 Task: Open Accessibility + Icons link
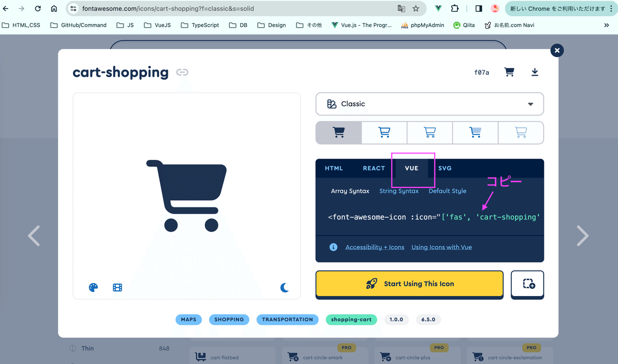point(375,247)
